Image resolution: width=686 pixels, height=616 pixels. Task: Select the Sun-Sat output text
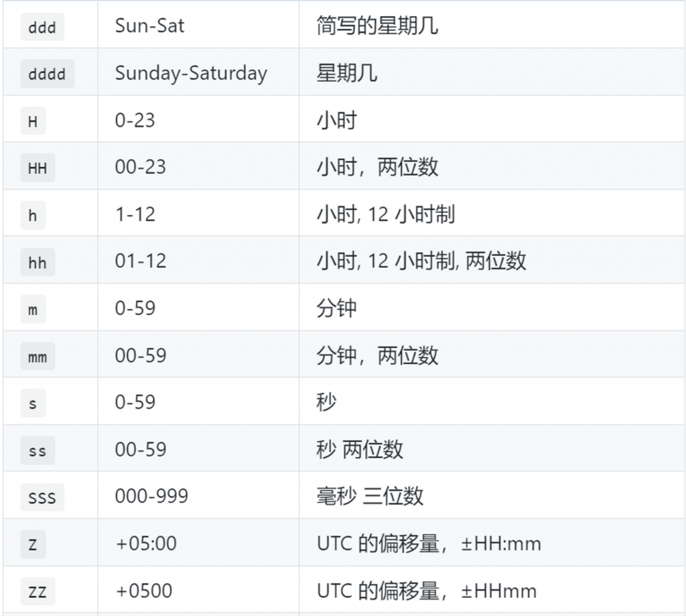(x=149, y=26)
